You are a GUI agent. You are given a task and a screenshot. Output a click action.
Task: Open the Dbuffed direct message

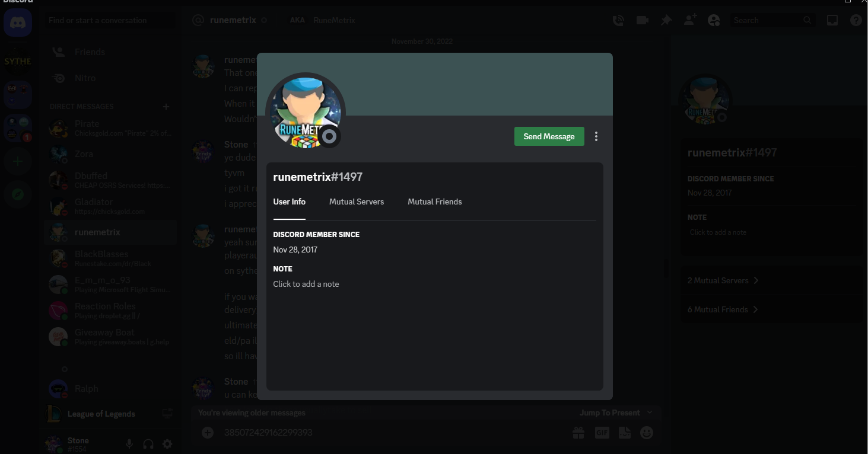[111, 180]
